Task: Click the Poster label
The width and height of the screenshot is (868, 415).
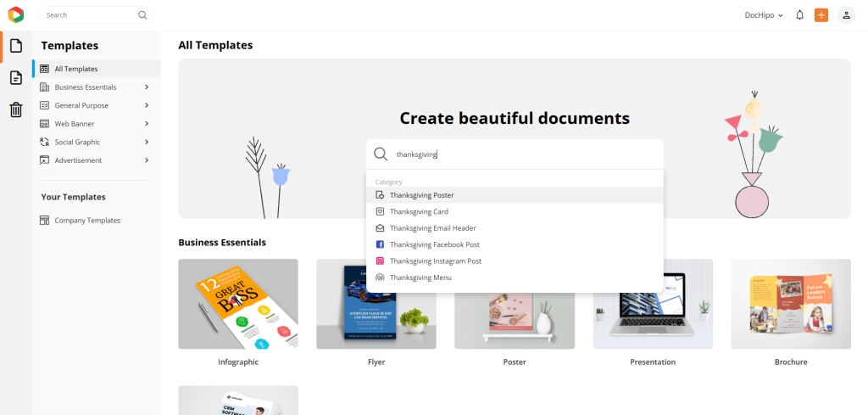Action: pos(515,362)
